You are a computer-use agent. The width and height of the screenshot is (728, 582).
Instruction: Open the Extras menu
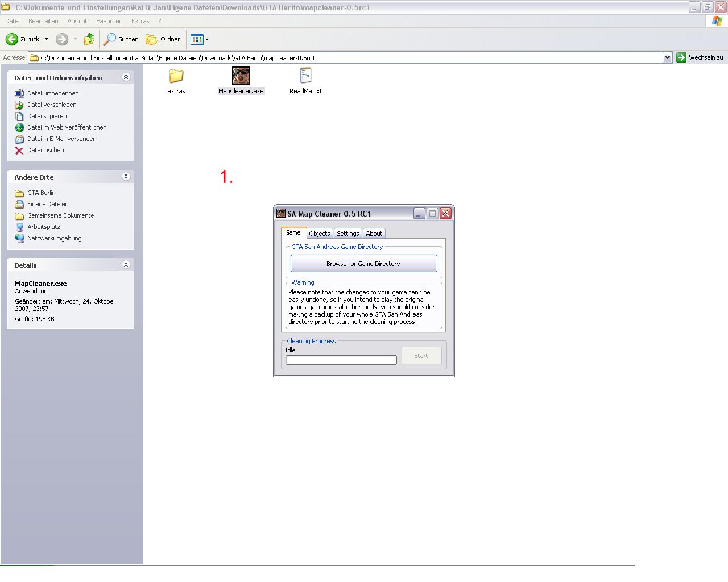[x=140, y=21]
